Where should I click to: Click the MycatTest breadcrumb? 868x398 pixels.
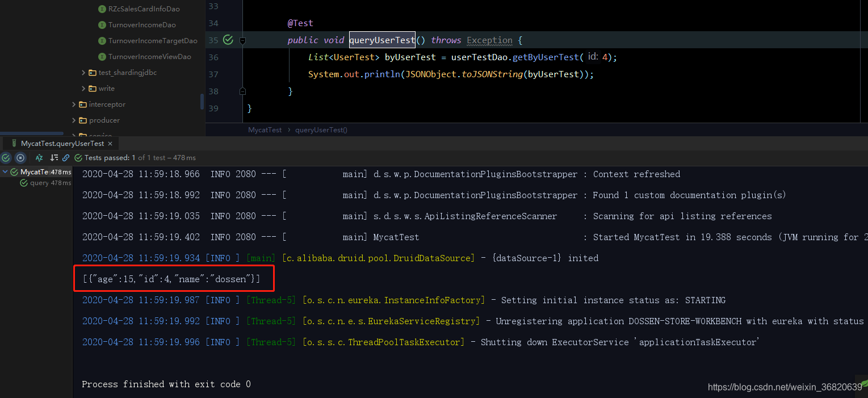click(265, 130)
